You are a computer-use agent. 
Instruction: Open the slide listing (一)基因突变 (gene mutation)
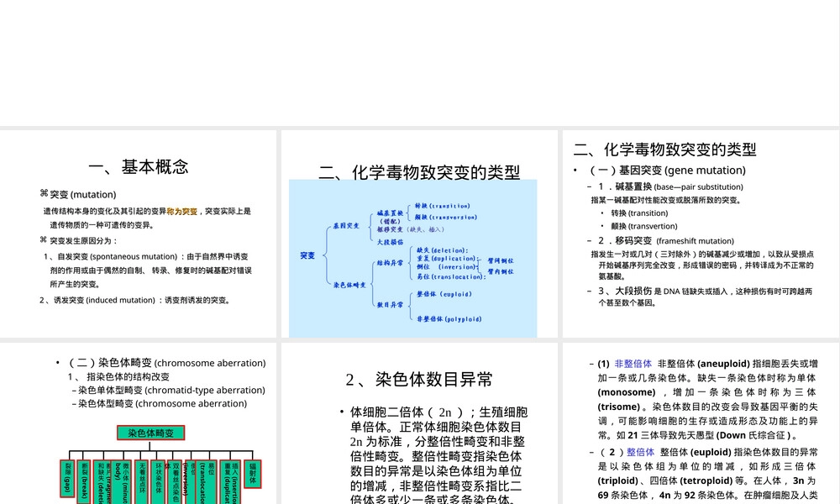701,234
